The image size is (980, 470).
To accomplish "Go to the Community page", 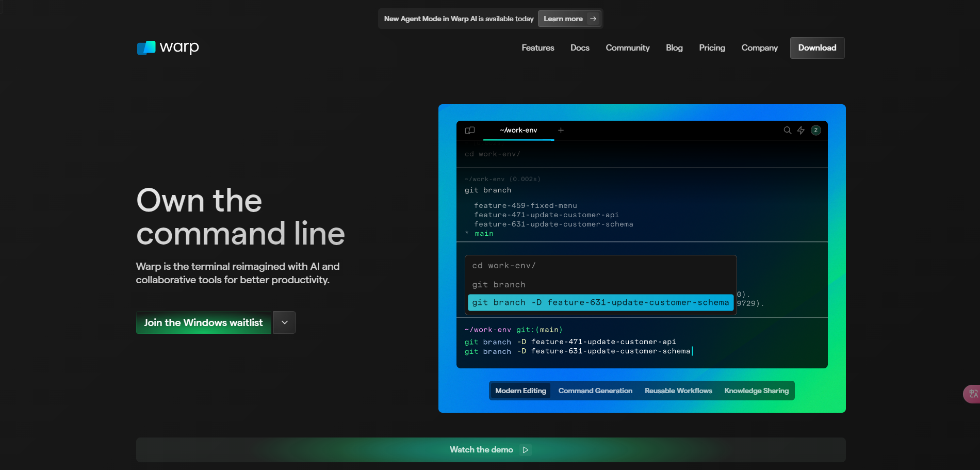I will [628, 48].
